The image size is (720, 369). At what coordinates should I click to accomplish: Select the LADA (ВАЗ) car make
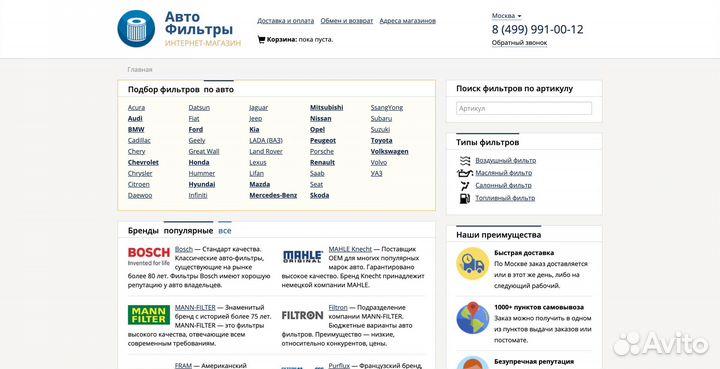pos(266,140)
